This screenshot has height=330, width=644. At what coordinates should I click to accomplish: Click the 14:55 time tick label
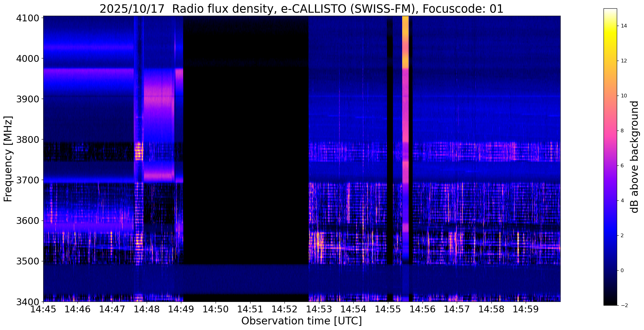coord(388,309)
